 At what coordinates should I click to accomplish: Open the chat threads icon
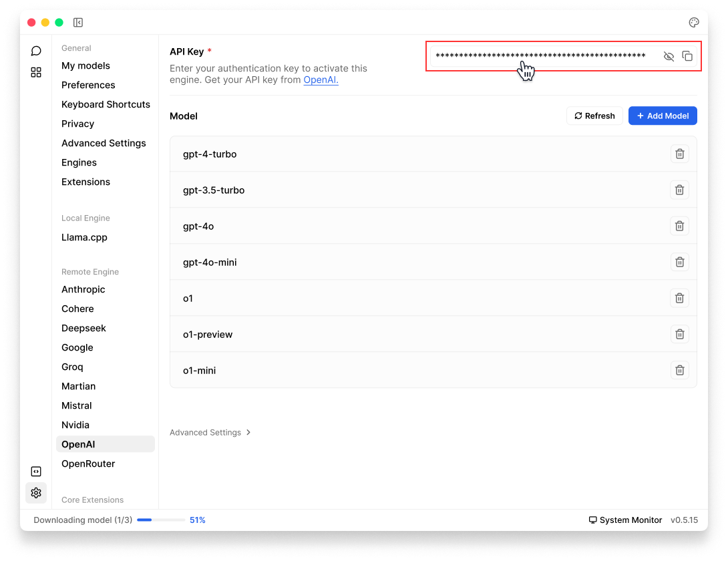click(36, 51)
